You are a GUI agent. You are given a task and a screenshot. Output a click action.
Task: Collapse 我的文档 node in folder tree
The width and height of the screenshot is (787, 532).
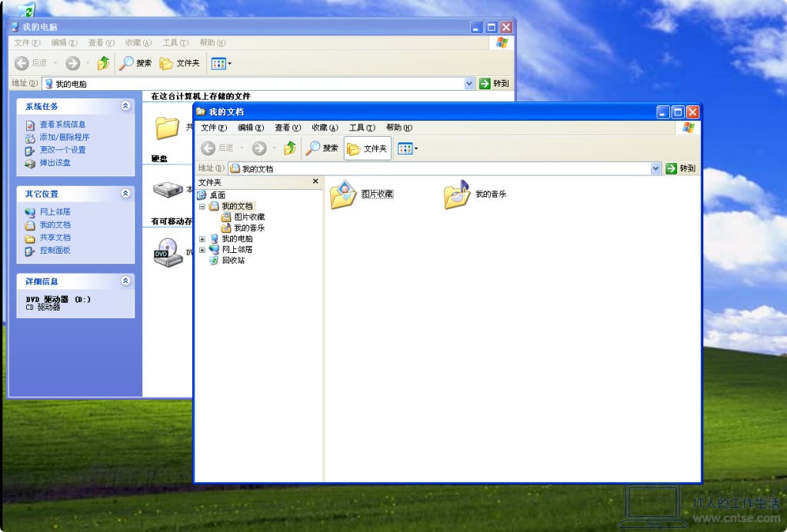[202, 206]
